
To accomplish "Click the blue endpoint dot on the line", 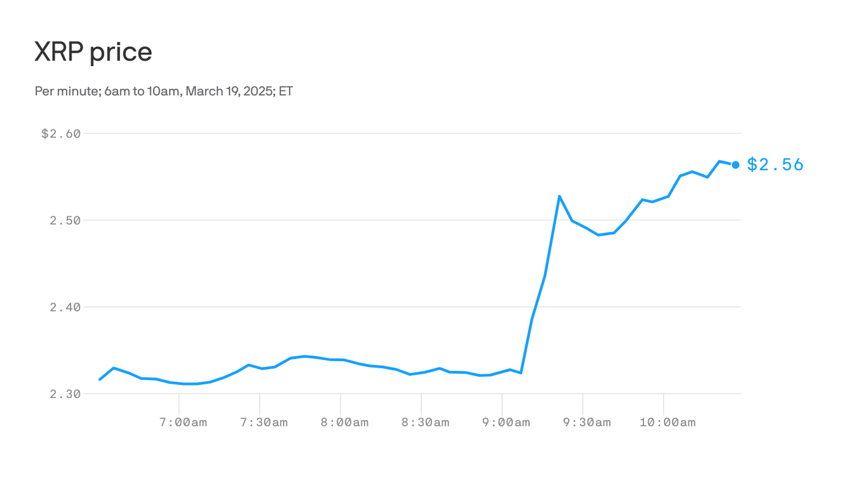I will point(735,165).
